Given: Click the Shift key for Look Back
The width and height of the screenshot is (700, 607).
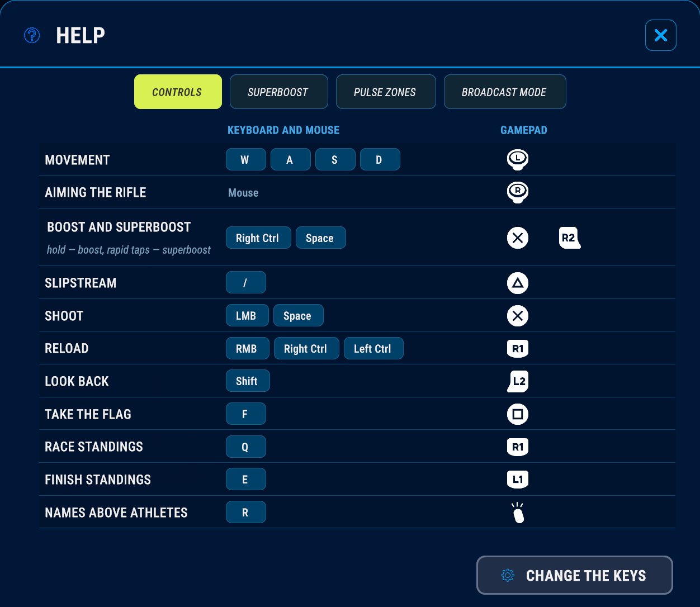Looking at the screenshot, I should (x=248, y=381).
